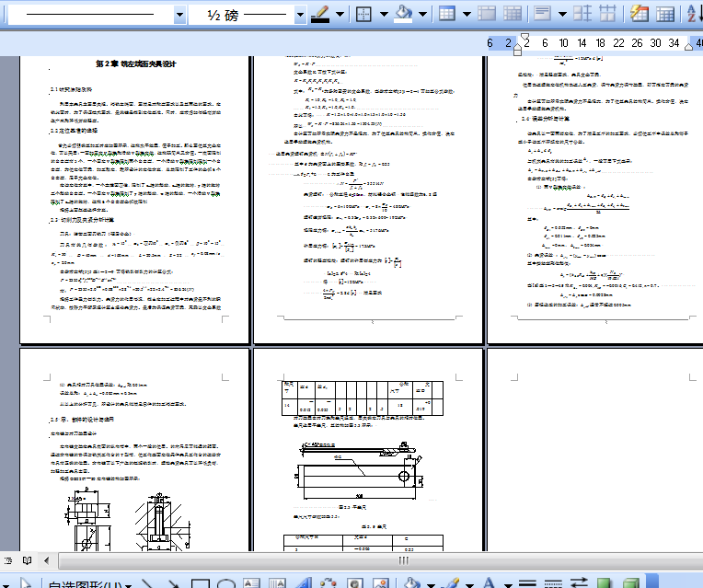Screen dimensions: 703x588
Task: Expand Font Color dropdown arrow
Action: click(508, 585)
